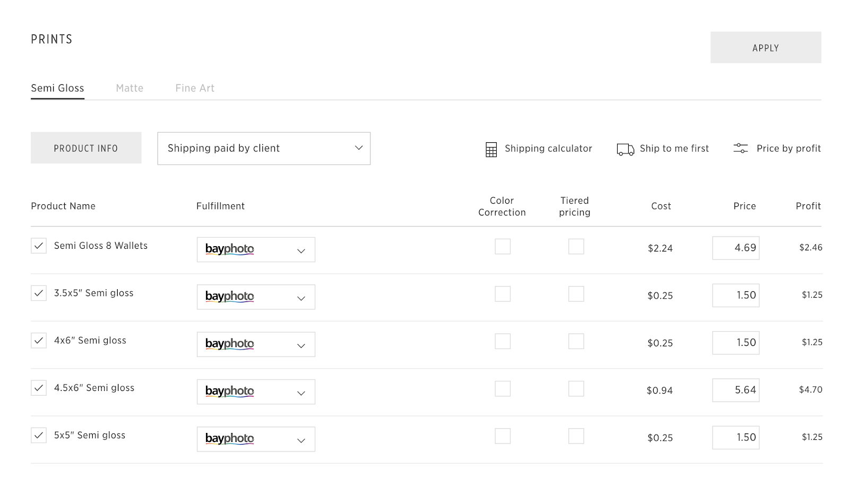The height and width of the screenshot is (504, 849).
Task: Switch to the Fine Art tab
Action: pyautogui.click(x=195, y=88)
